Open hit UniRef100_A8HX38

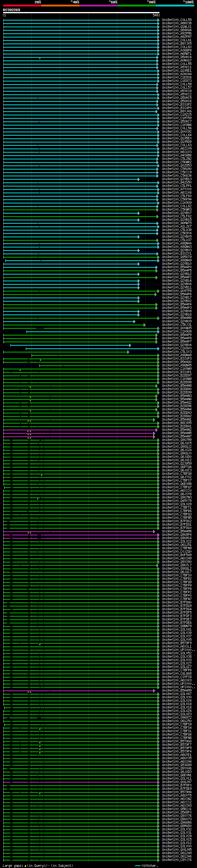coord(177,23)
